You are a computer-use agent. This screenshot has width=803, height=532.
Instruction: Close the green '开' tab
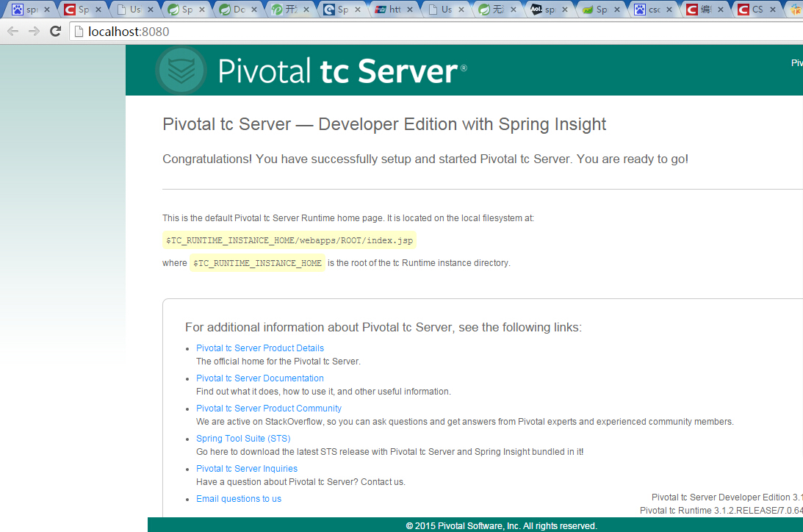306,10
